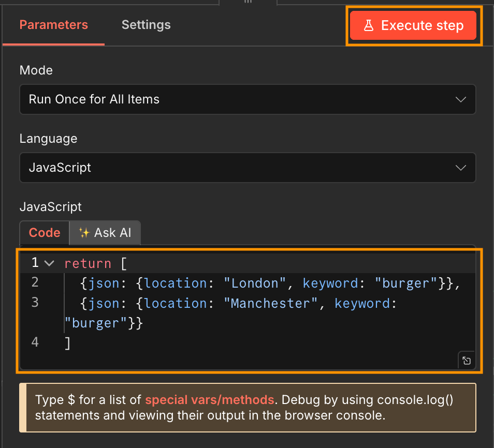Click the return keyword on line 1

coord(88,263)
